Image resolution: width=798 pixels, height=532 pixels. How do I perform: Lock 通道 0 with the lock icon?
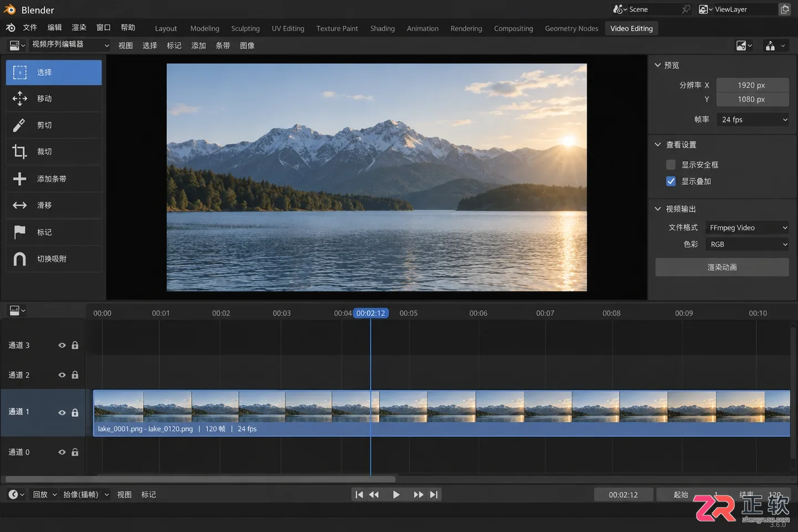[x=75, y=452]
